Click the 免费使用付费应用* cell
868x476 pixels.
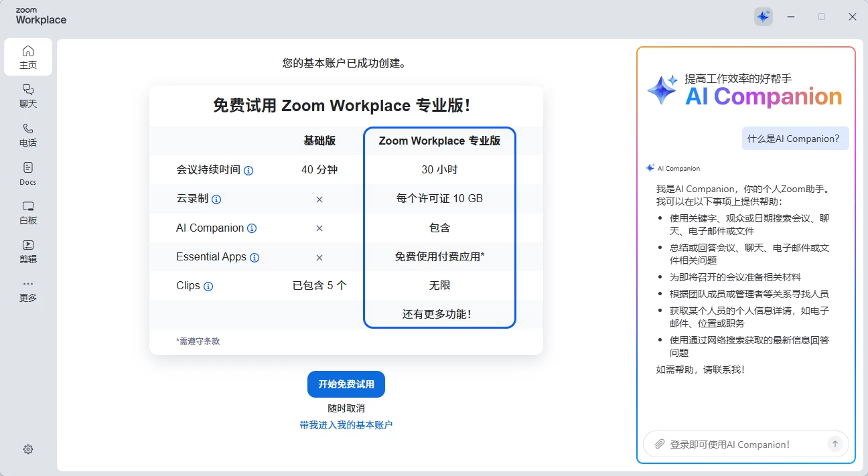439,256
